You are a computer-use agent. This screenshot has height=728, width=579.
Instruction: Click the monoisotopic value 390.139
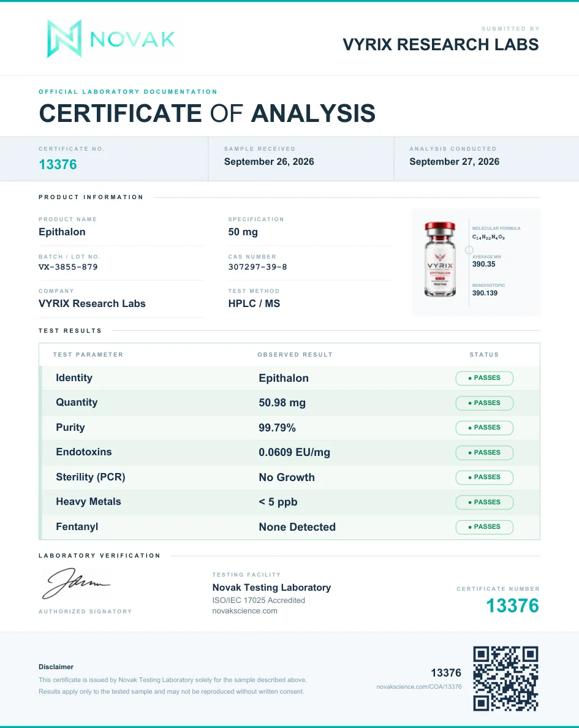coord(485,293)
